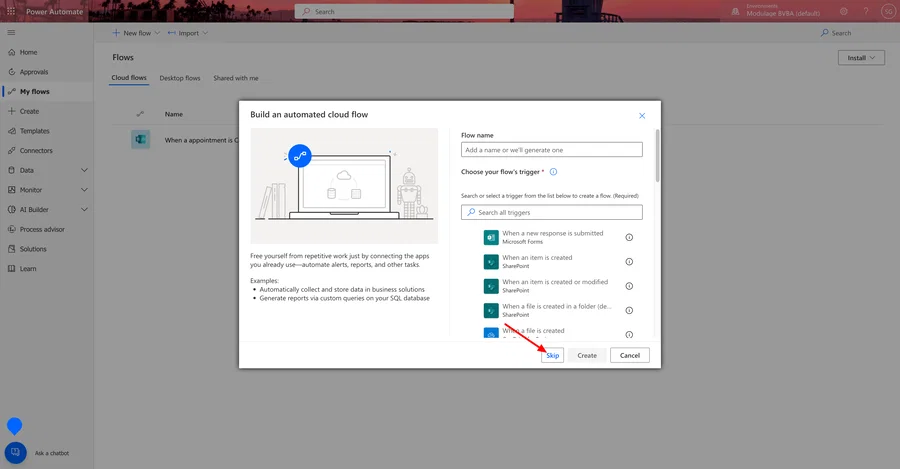Click the My flows icon in the sidebar
Image resolution: width=900 pixels, height=469 pixels.
(11, 91)
